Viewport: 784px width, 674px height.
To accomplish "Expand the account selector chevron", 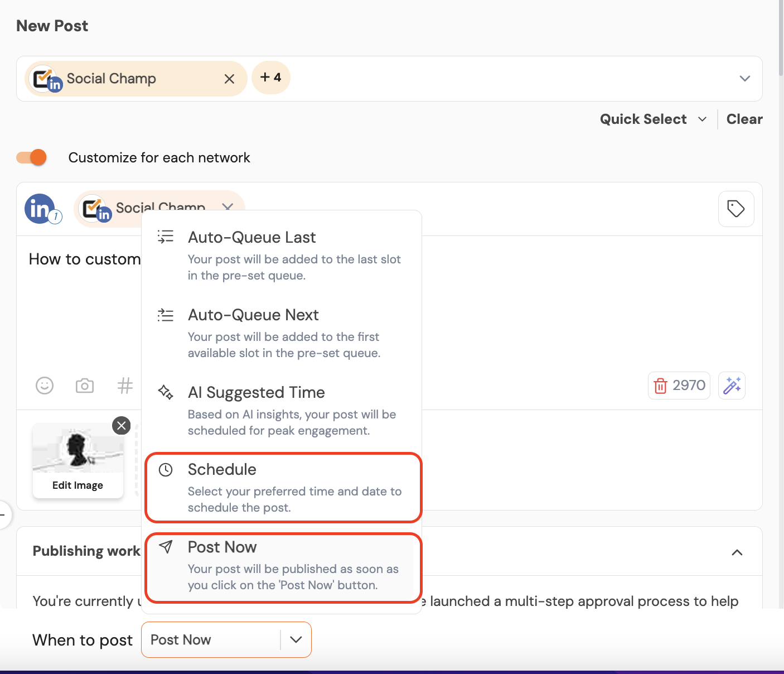I will tap(744, 79).
